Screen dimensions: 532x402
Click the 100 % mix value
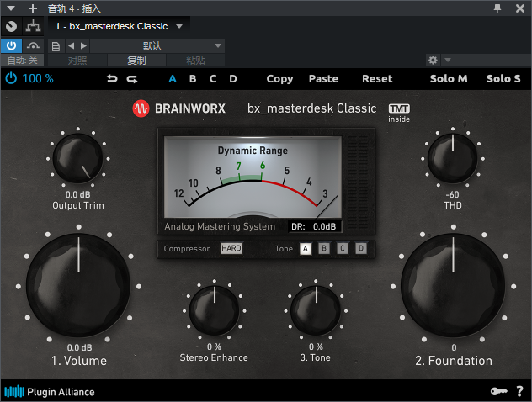pyautogui.click(x=38, y=79)
